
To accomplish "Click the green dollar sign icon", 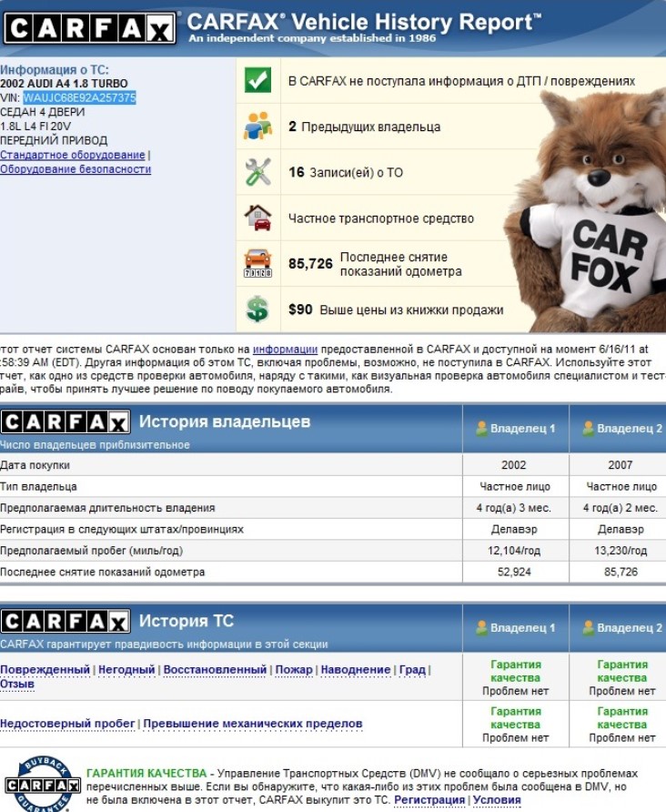I will coord(257,310).
